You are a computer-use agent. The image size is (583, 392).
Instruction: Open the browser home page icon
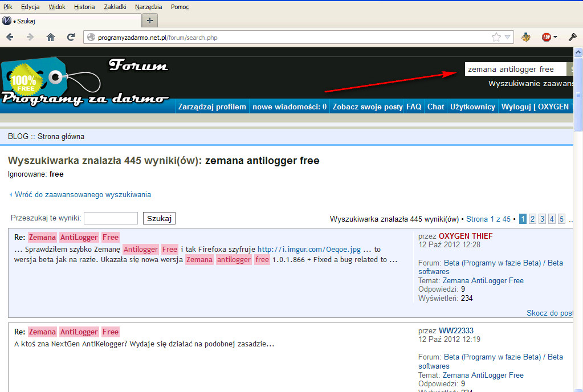click(x=51, y=37)
